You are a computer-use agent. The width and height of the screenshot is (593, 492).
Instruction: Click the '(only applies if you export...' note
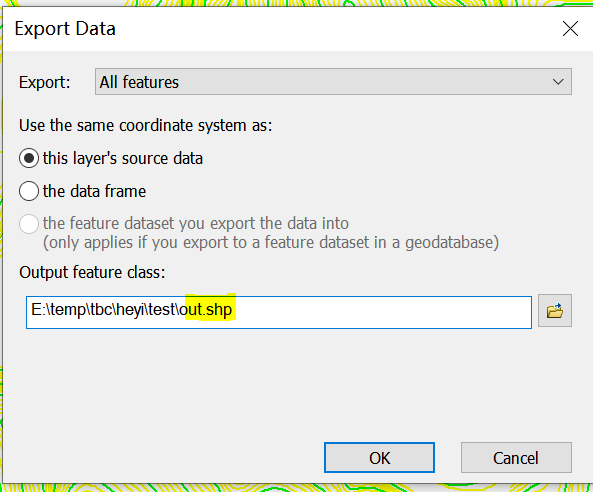click(x=271, y=242)
